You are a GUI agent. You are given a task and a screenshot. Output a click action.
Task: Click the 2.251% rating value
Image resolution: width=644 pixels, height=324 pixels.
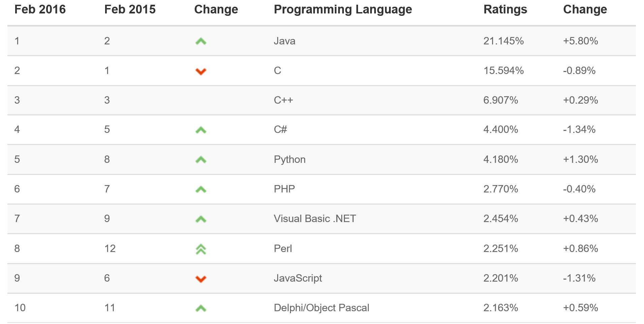click(501, 249)
